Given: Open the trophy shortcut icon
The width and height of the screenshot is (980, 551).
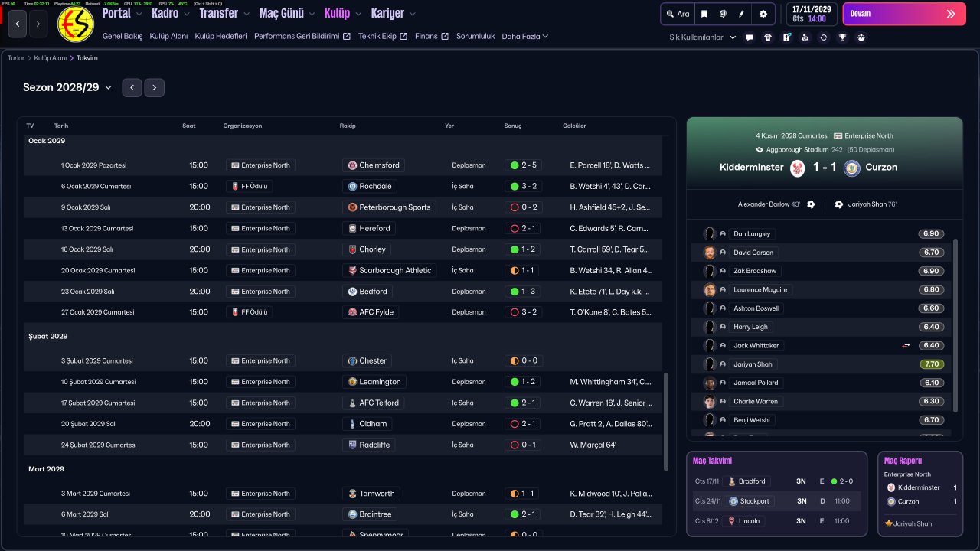Looking at the screenshot, I should (x=842, y=37).
